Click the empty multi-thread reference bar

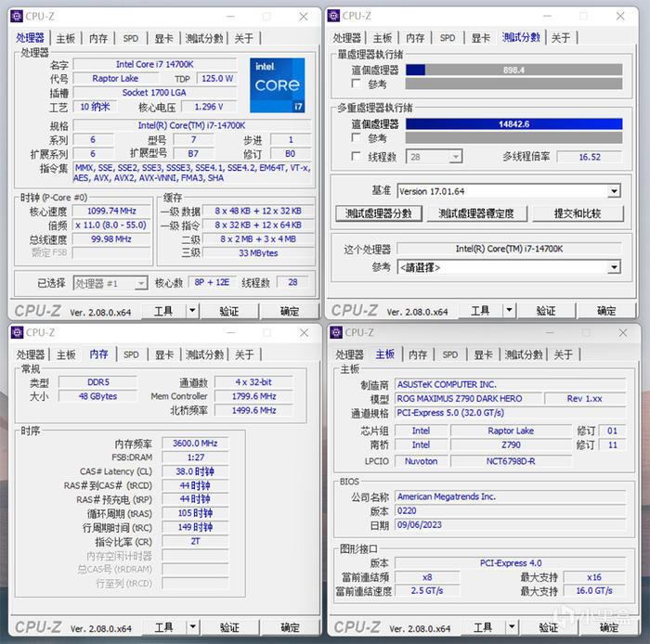[x=514, y=137]
